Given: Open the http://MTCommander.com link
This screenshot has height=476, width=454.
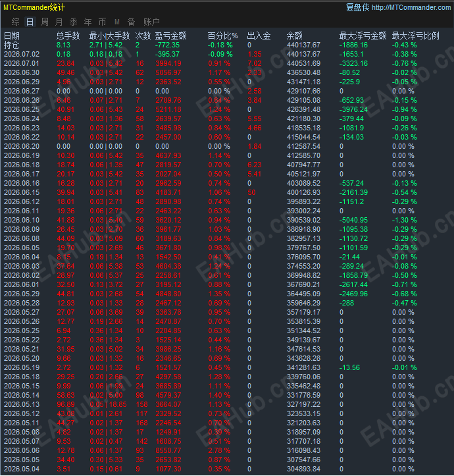Looking at the screenshot, I should [411, 7].
